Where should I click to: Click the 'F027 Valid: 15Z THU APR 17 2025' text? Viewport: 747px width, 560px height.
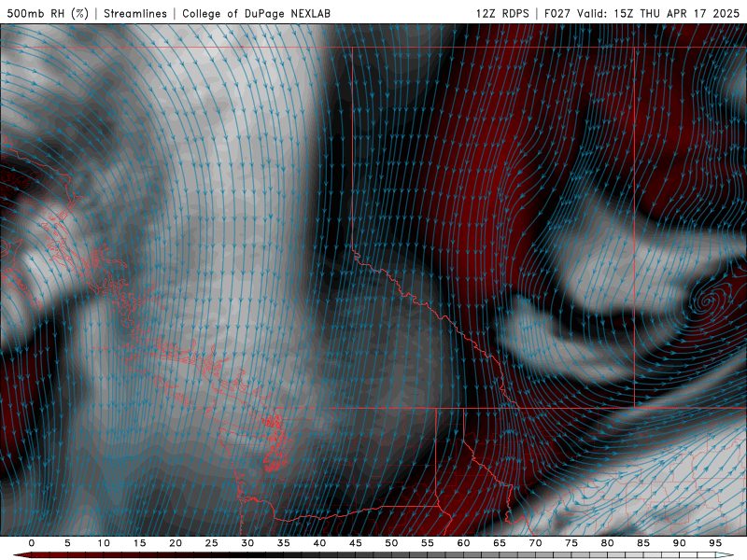(x=641, y=13)
